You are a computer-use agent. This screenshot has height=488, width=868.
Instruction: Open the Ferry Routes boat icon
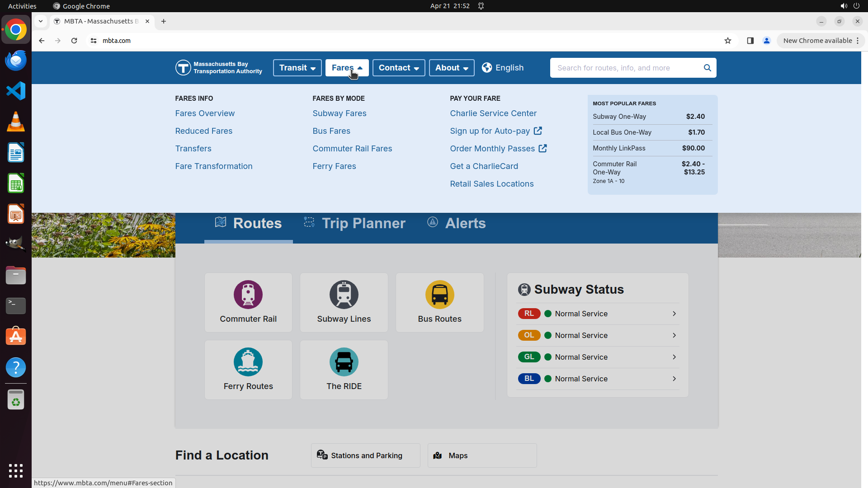pyautogui.click(x=248, y=362)
